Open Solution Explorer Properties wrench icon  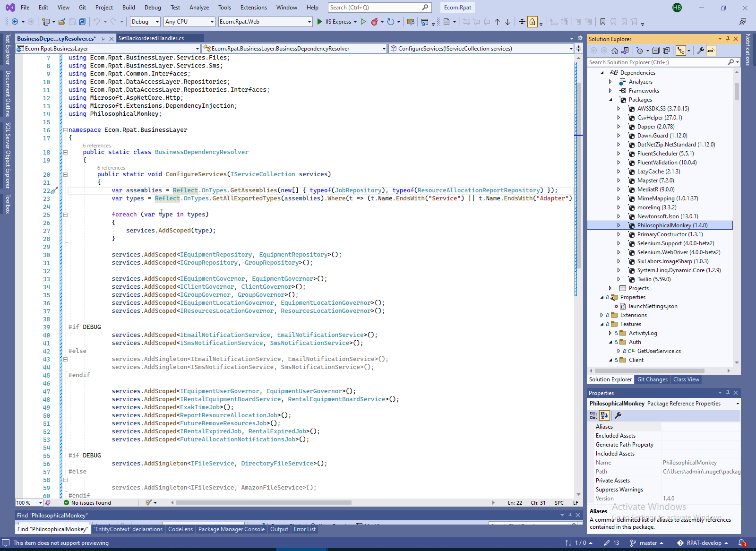pos(701,51)
